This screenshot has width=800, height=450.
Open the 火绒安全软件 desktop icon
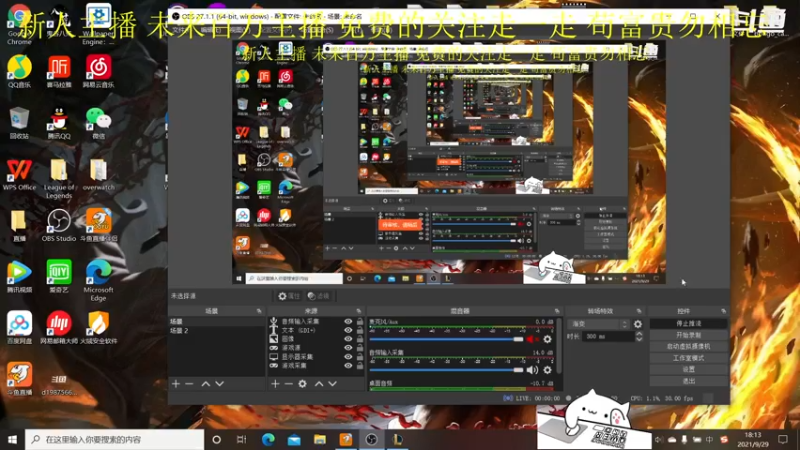point(98,328)
